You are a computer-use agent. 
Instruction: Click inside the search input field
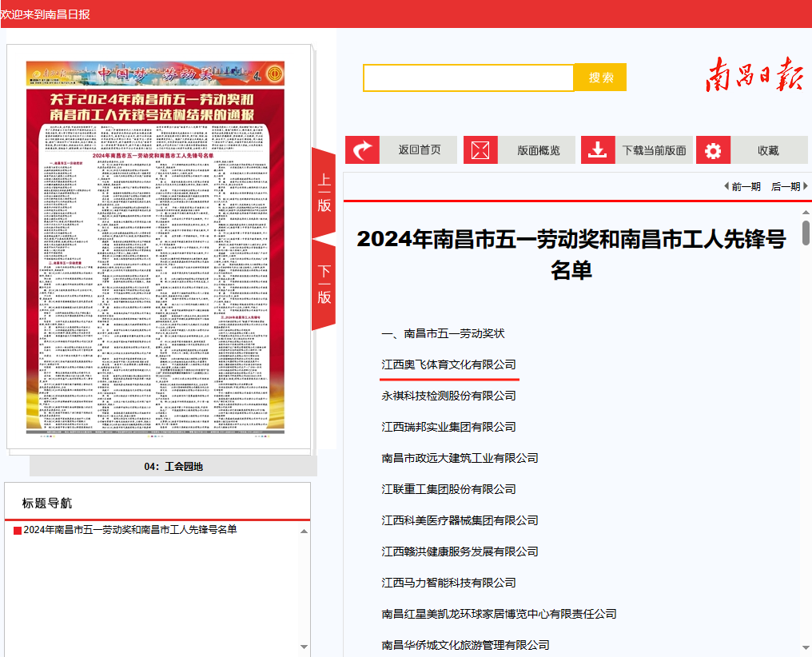[x=468, y=78]
